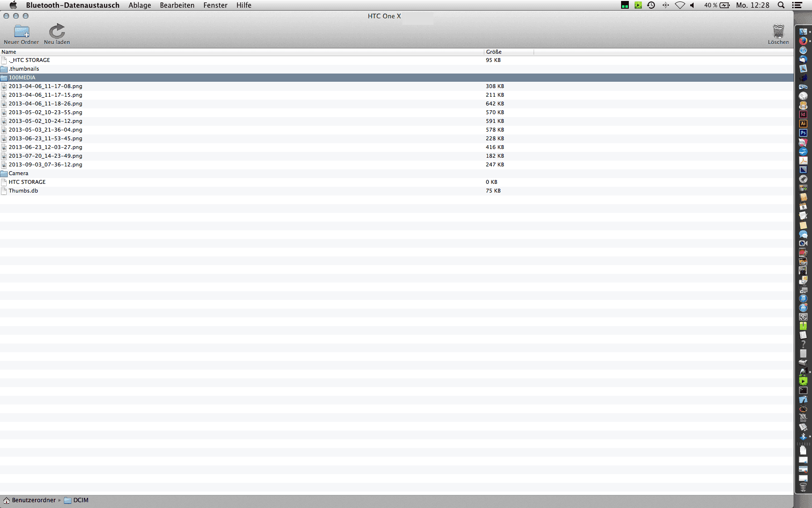Click the clock showing Mo. 12:28
812x508 pixels.
[753, 5]
